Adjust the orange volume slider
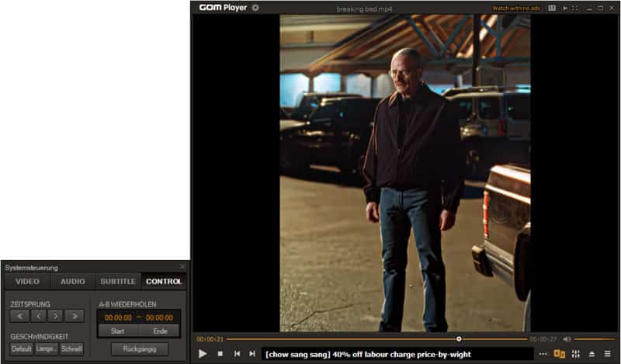This screenshot has width=621, height=364. point(594,339)
